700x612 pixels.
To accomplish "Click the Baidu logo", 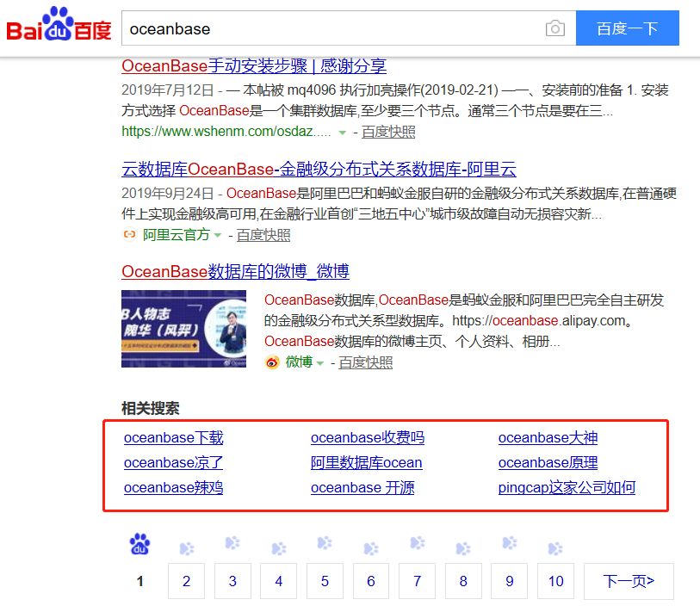I will click(59, 25).
